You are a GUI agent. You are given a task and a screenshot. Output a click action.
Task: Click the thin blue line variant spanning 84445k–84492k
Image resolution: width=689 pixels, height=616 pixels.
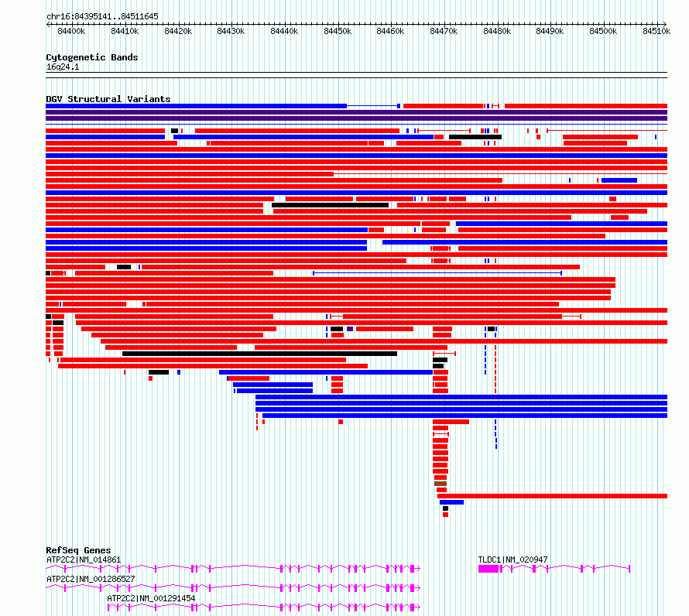(437, 273)
